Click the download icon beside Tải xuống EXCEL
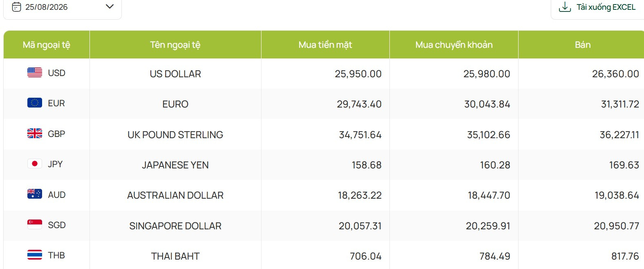This screenshot has width=644, height=269. point(565,7)
